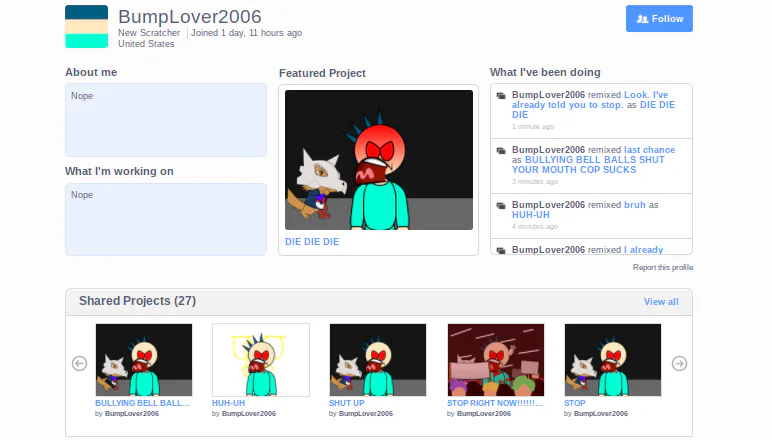
Task: Click '1 minute ago' timestamp
Action: coord(533,126)
